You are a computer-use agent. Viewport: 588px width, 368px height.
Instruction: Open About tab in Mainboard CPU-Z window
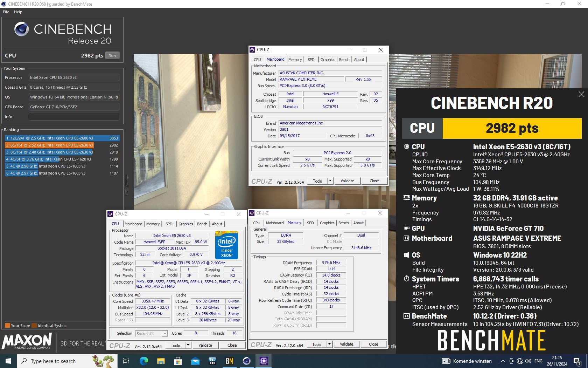[x=359, y=60]
